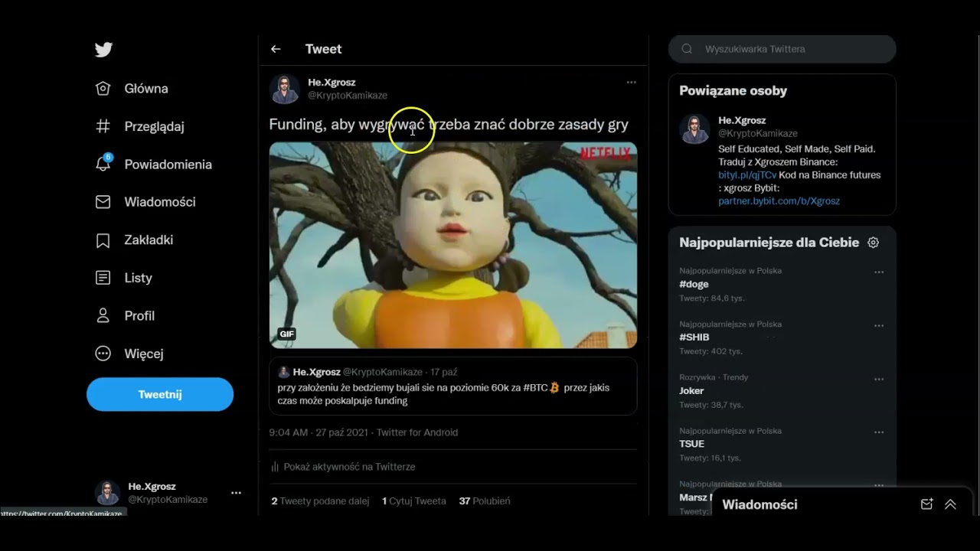Go to Powiadomienia

(168, 165)
